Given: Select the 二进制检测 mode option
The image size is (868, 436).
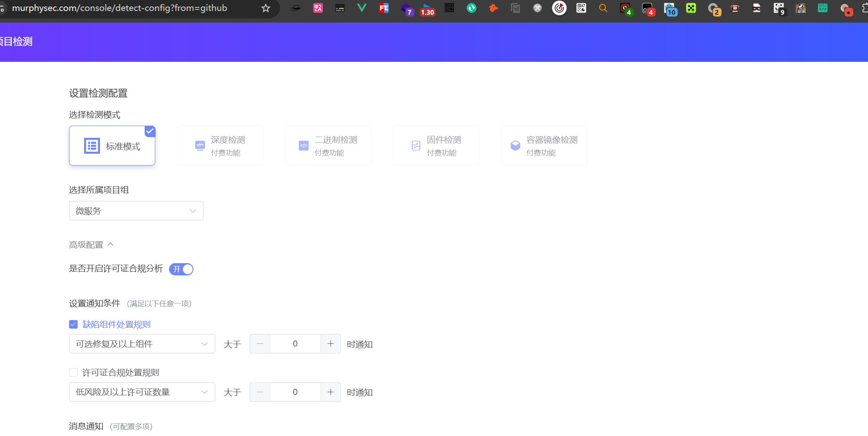Looking at the screenshot, I should pyautogui.click(x=328, y=146).
